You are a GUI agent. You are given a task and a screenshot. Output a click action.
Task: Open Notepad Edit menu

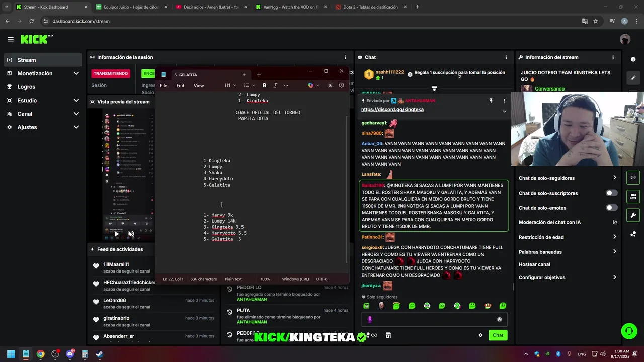[180, 86]
